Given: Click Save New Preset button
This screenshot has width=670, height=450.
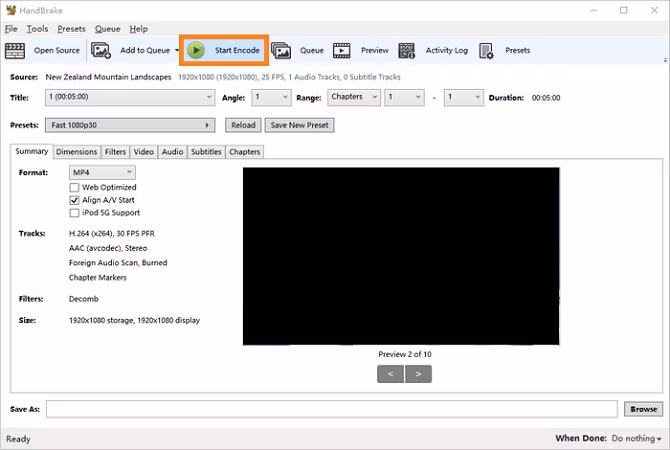Looking at the screenshot, I should (300, 125).
